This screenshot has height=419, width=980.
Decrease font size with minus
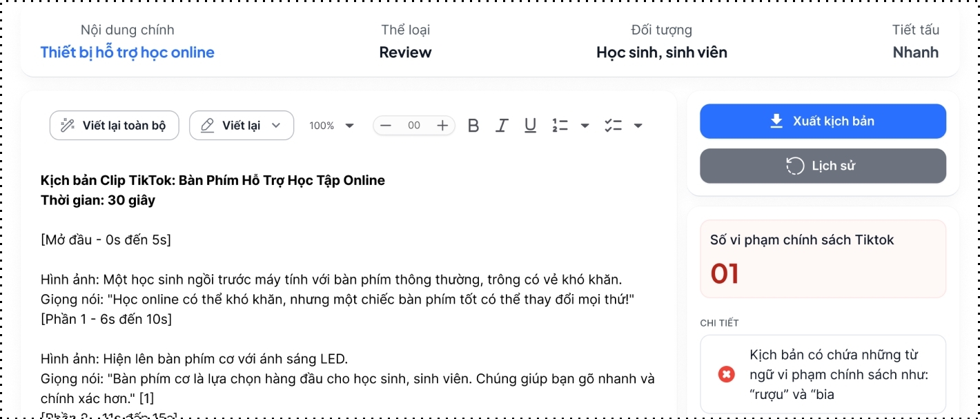[386, 126]
